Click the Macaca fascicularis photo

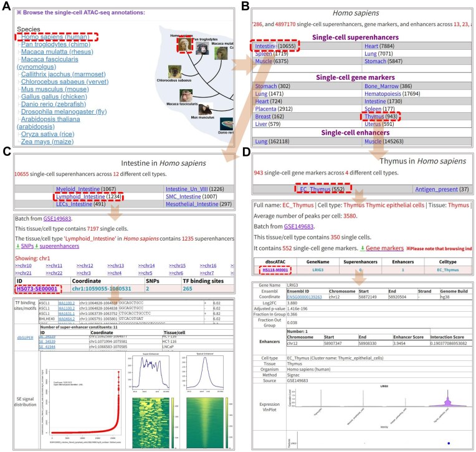click(x=186, y=95)
